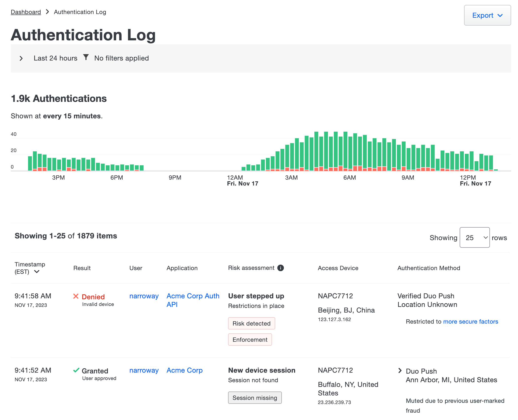Click the Showing 1-25 of 1879 items text
518x420 pixels.
(x=66, y=236)
